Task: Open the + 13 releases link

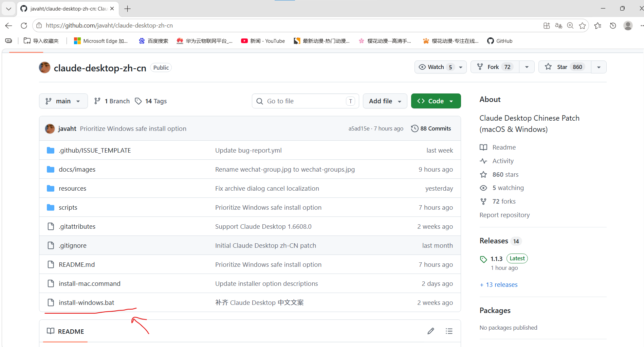Action: coord(499,284)
